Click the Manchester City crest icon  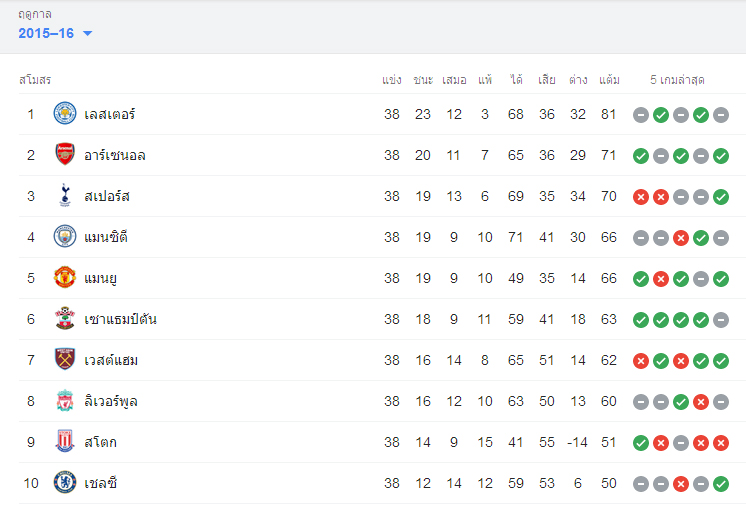(x=65, y=237)
